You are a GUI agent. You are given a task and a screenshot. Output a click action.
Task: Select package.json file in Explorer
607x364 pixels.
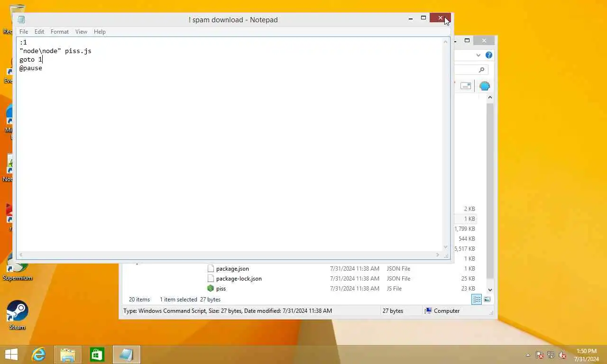232,269
